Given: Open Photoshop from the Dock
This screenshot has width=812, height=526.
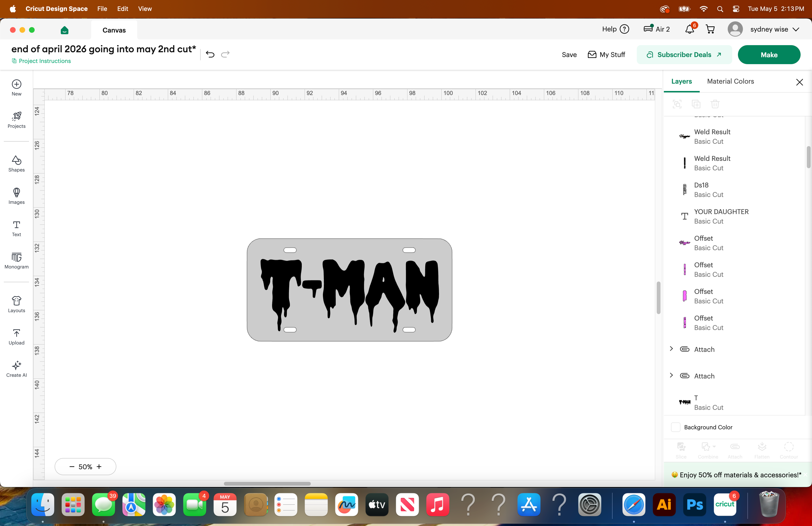Looking at the screenshot, I should point(694,504).
